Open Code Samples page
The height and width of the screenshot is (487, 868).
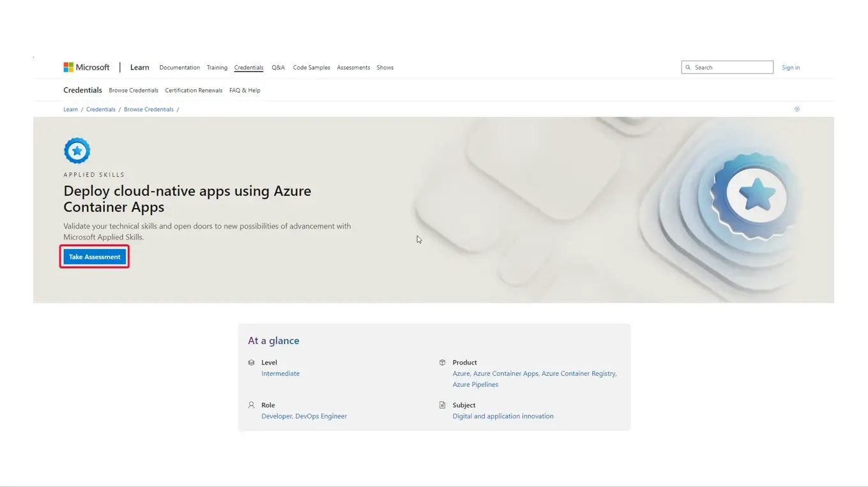[311, 68]
